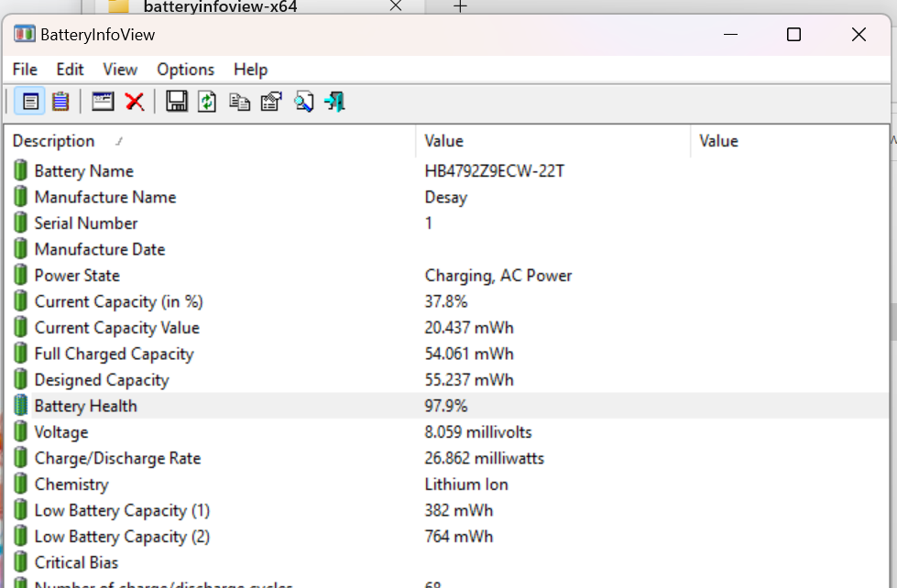This screenshot has width=897, height=588.
Task: Sort by the Description column header
Action: [210, 141]
